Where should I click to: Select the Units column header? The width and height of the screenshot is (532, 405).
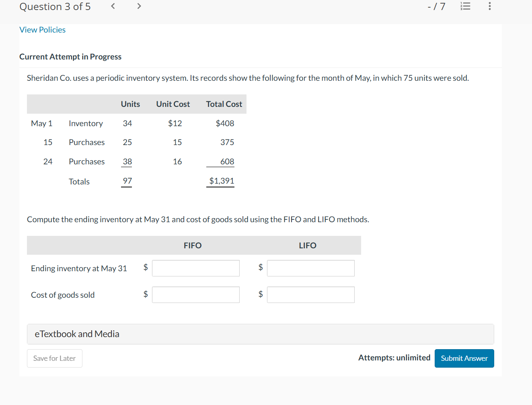point(130,104)
